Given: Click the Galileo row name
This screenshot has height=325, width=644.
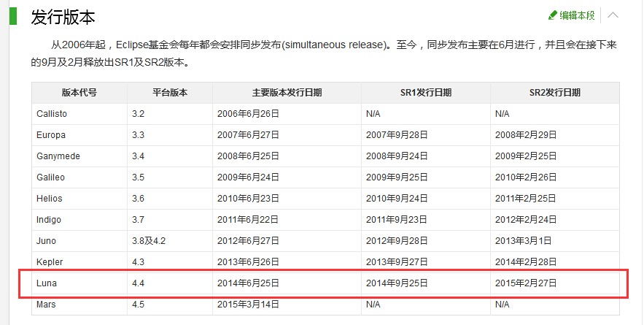Looking at the screenshot, I should 53,177.
